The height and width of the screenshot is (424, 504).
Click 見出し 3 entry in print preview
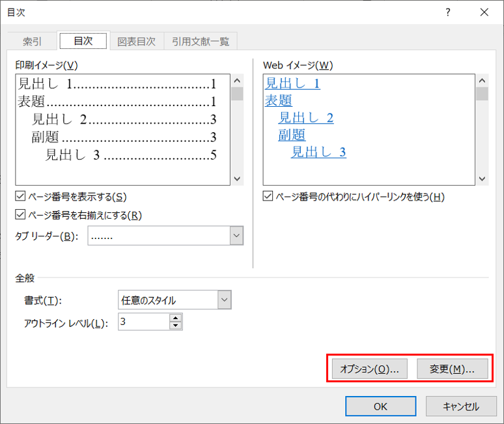coord(131,154)
